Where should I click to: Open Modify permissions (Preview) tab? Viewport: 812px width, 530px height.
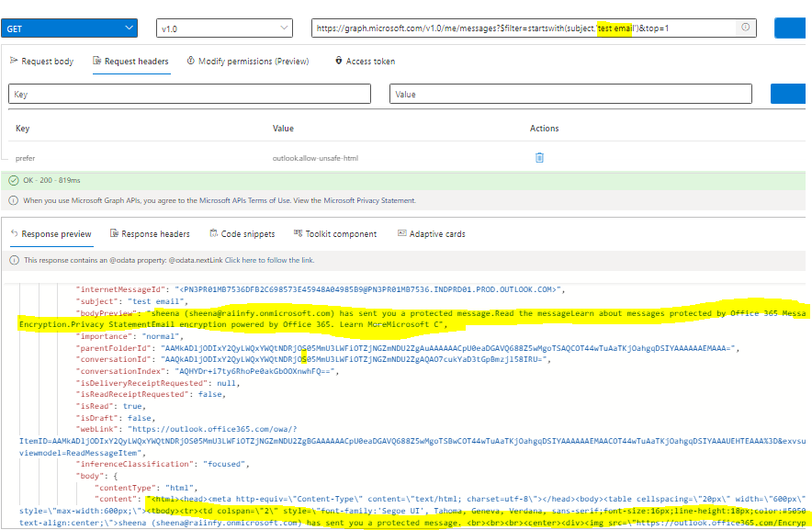tap(247, 62)
